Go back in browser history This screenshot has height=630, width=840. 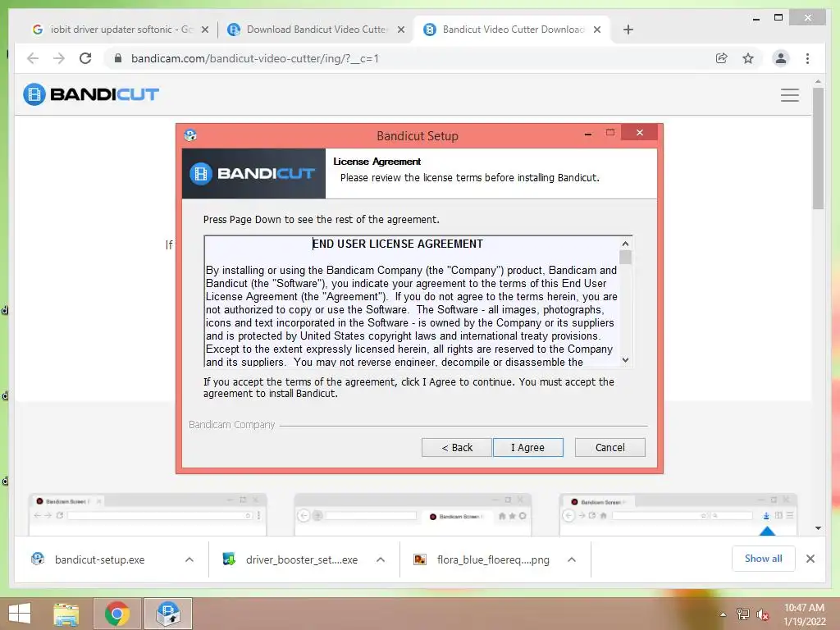33,58
